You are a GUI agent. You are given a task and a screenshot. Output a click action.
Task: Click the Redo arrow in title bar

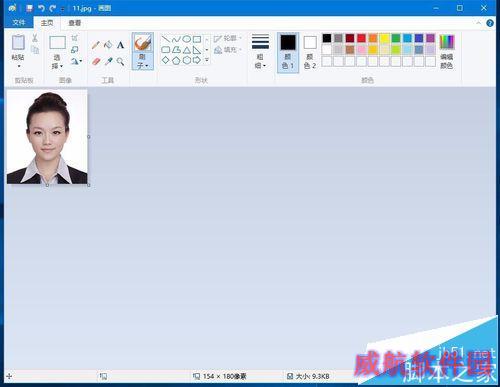(x=52, y=8)
